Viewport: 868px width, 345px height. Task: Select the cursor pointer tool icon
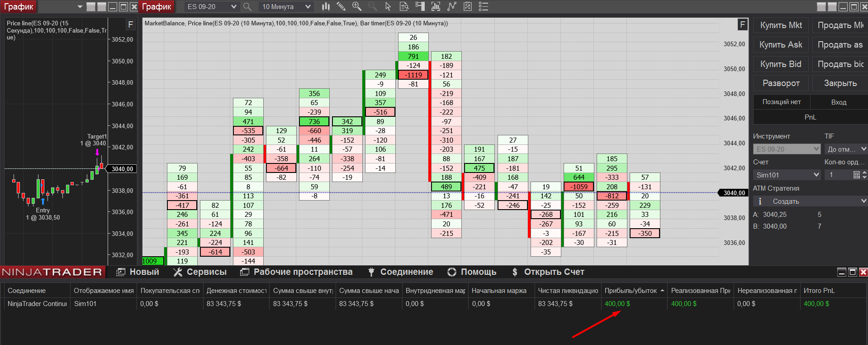pyautogui.click(x=388, y=6)
